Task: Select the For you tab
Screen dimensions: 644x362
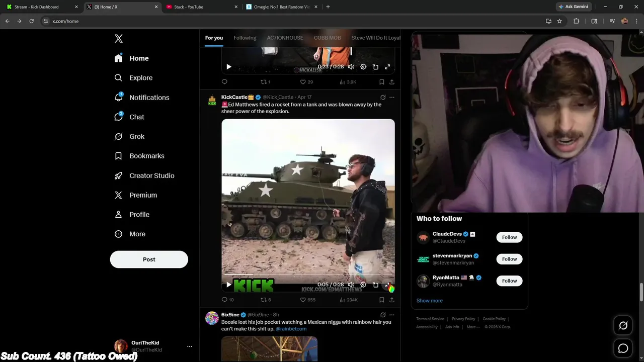Action: [x=214, y=38]
